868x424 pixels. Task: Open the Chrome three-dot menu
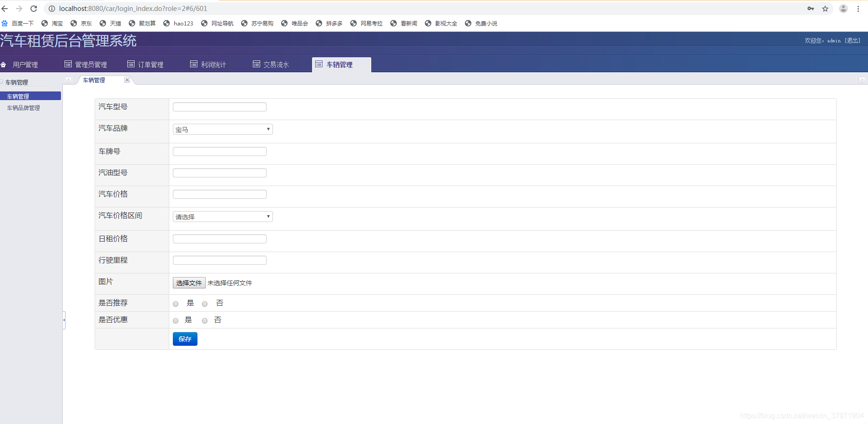(858, 9)
